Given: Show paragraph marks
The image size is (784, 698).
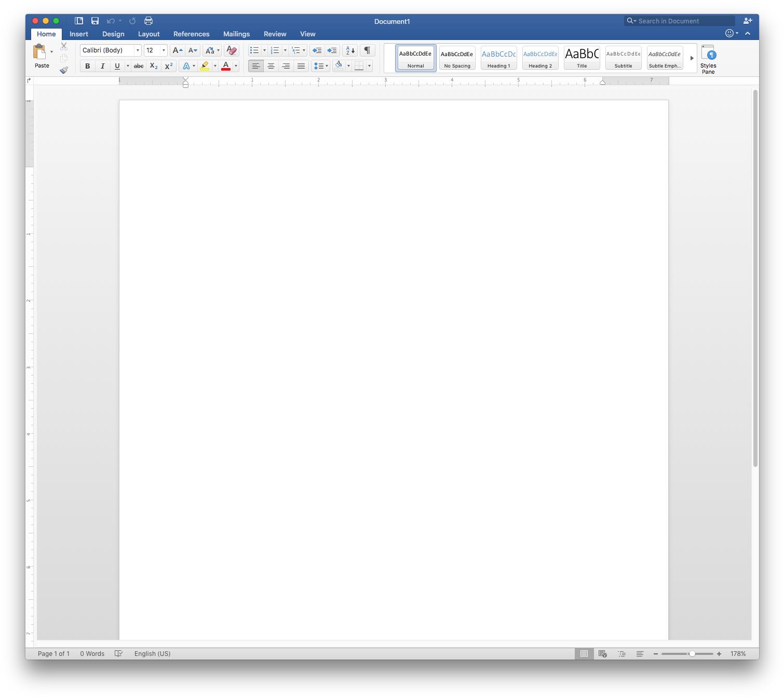Looking at the screenshot, I should [367, 50].
